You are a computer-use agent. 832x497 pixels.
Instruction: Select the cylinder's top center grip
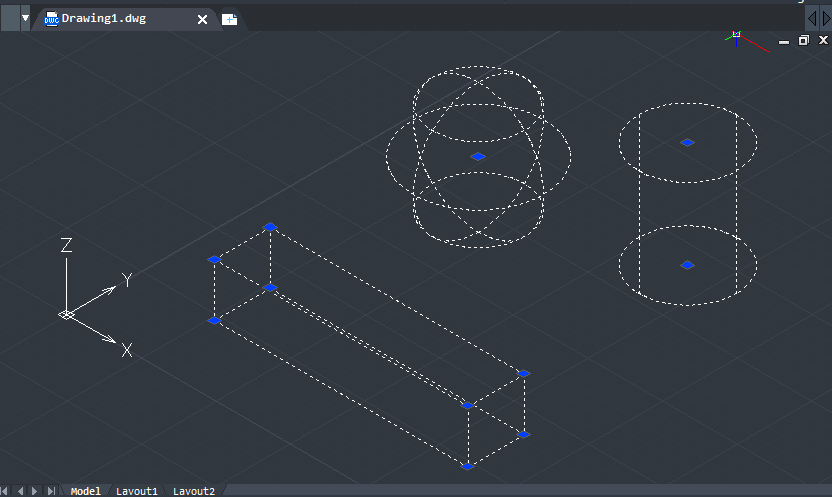[x=687, y=142]
